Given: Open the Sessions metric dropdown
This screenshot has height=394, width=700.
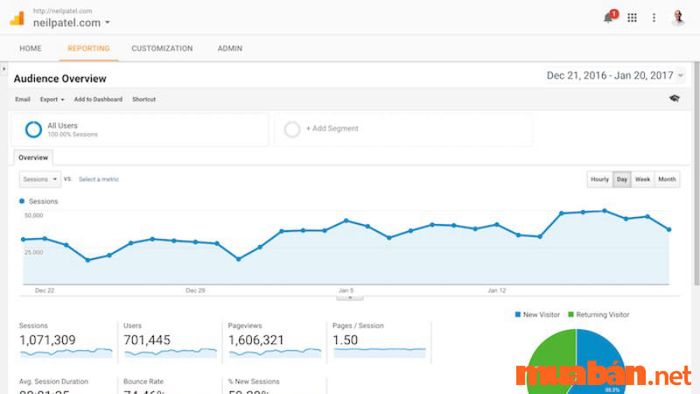Looking at the screenshot, I should [x=40, y=179].
